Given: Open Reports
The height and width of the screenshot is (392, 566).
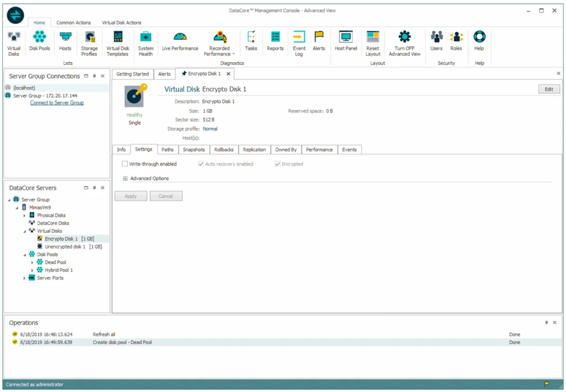Looking at the screenshot, I should pos(275,41).
